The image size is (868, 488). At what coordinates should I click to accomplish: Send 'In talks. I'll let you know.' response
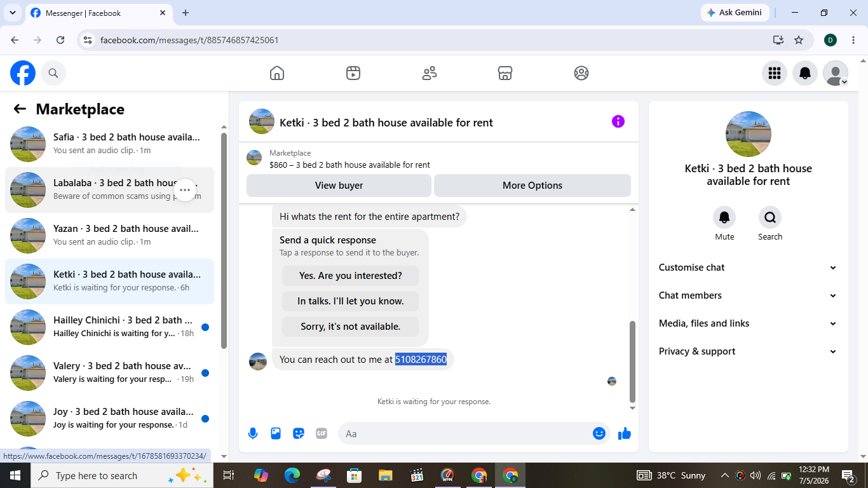point(350,301)
